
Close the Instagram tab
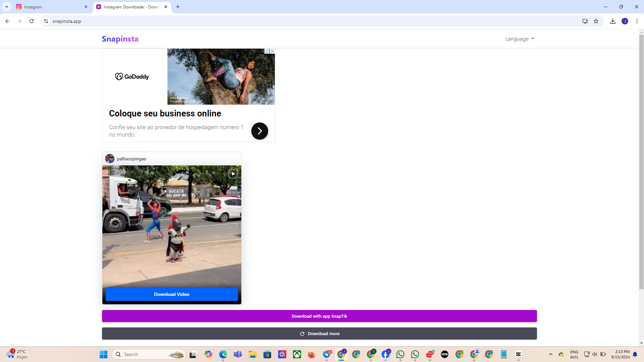(86, 7)
